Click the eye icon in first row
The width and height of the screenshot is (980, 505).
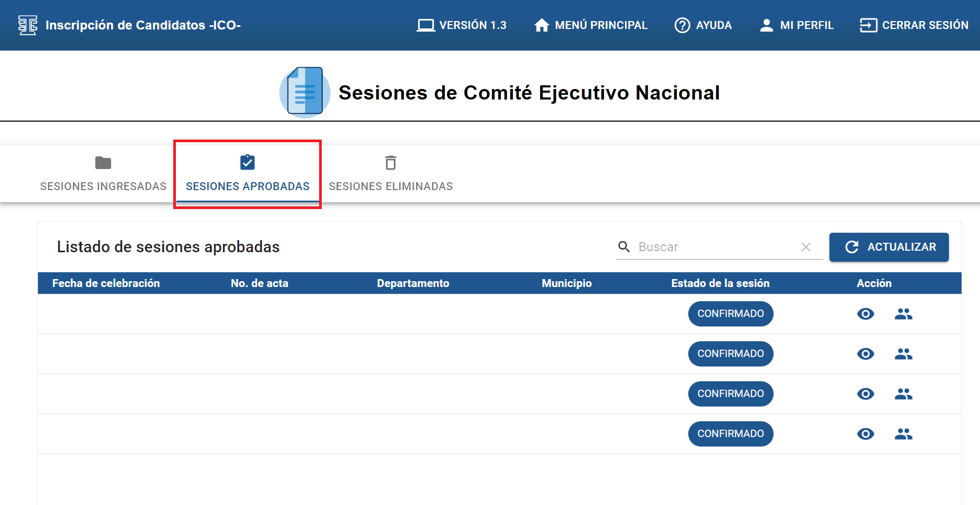tap(865, 314)
